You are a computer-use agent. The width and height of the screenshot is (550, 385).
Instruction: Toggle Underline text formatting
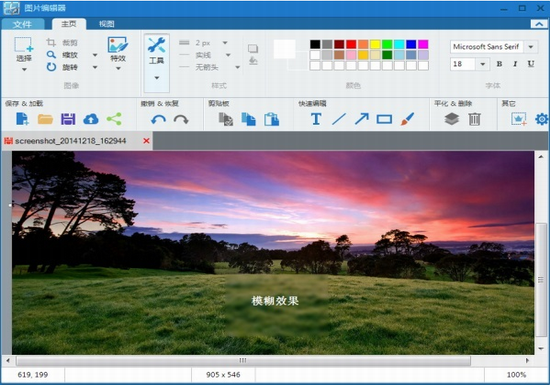531,64
